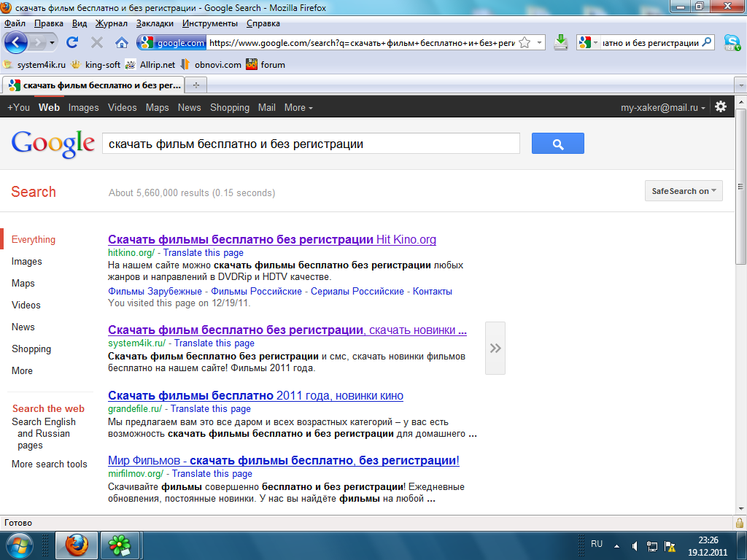
Task: Click the Forward navigation arrow
Action: 36,43
